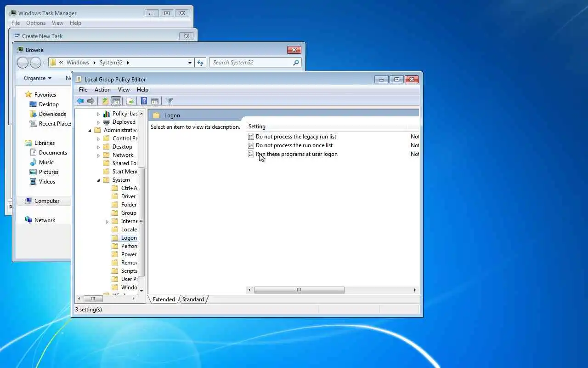Viewport: 588px width, 368px height.
Task: Expand the Internet folder tree node
Action: pyautogui.click(x=107, y=221)
